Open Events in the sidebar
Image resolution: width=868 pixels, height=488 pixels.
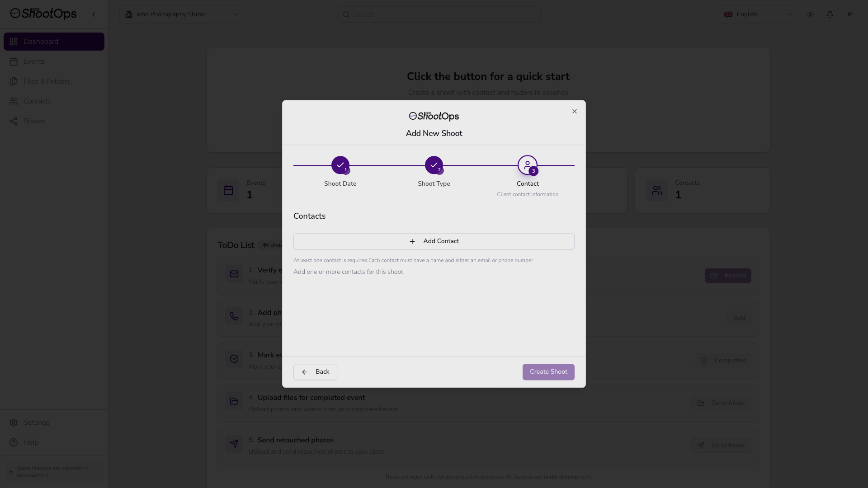[34, 61]
